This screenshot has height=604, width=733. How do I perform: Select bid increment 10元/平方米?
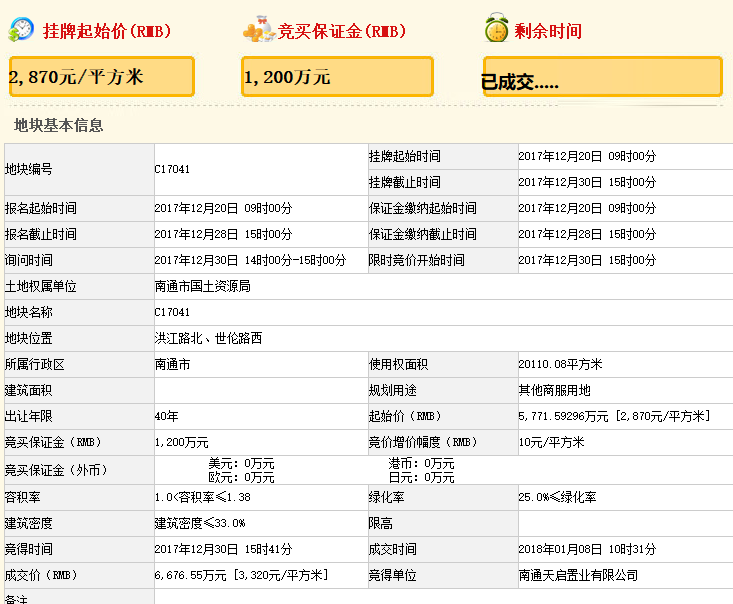552,442
